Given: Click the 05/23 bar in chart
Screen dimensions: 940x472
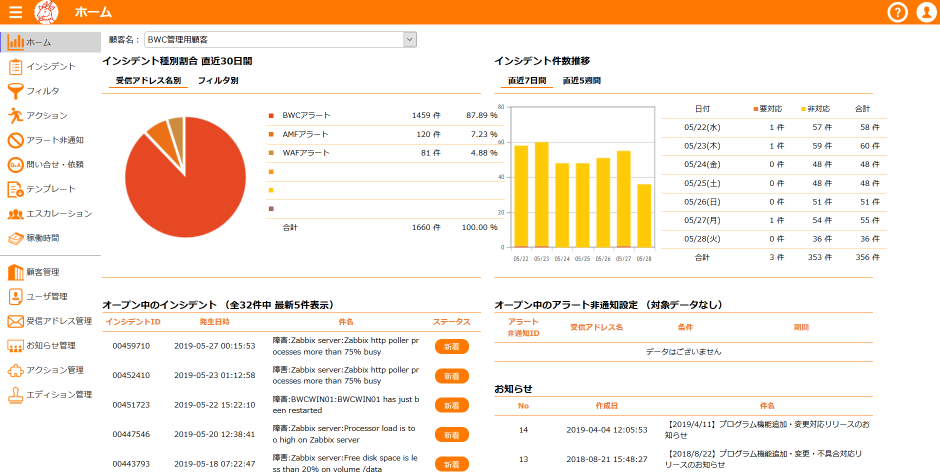Looking at the screenshot, I should point(541,195).
